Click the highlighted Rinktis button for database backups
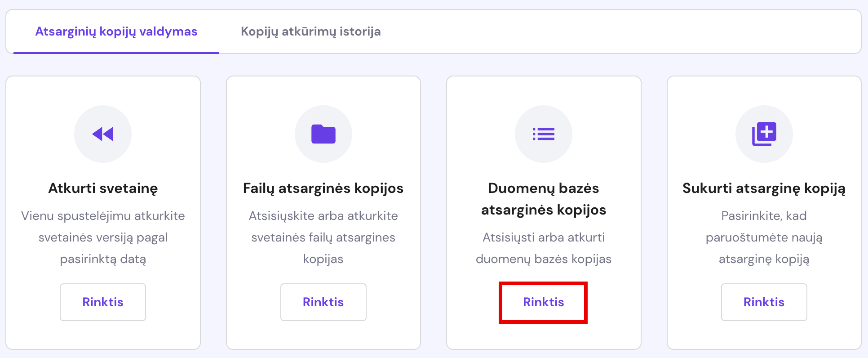868x358 pixels. 543,302
